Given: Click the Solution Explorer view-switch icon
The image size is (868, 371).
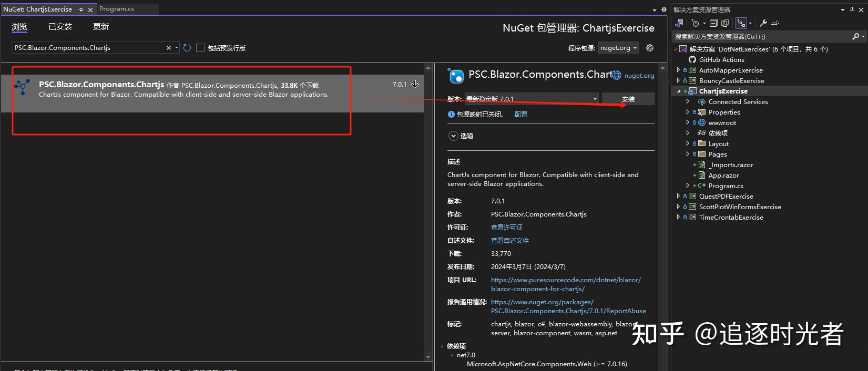Looking at the screenshot, I should pos(679,23).
